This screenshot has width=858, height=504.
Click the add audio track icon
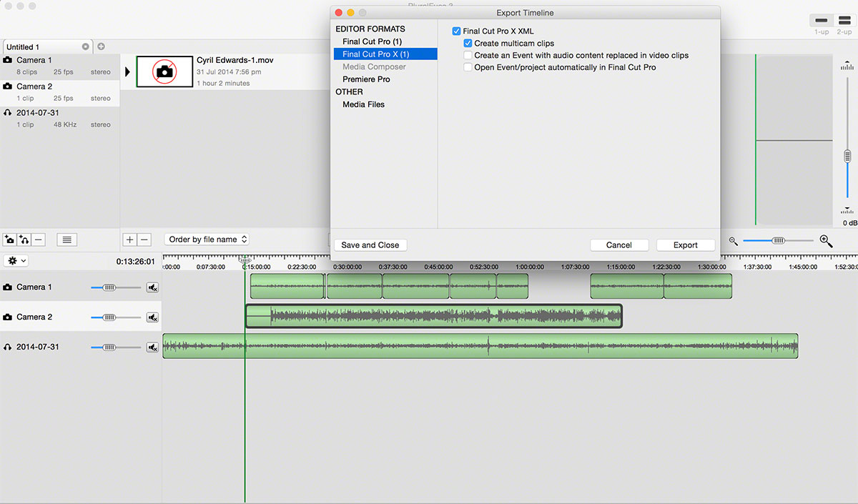point(24,240)
